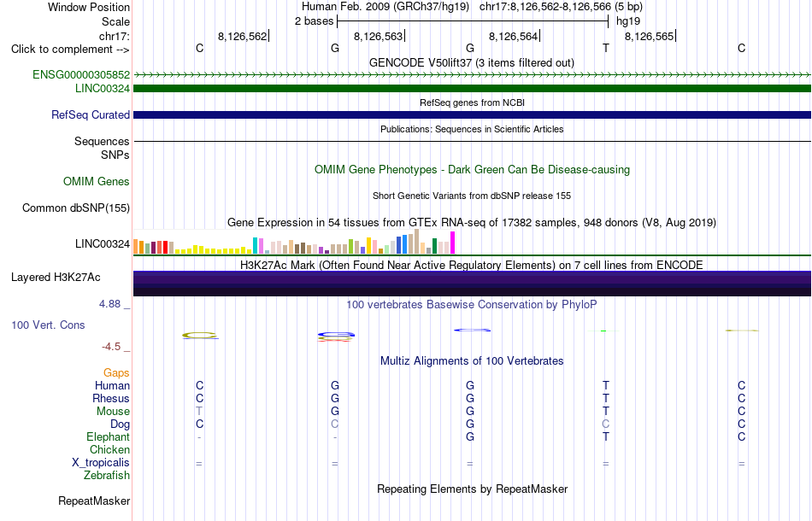
Task: Click the '2 bases' scale label
Action: click(x=314, y=21)
